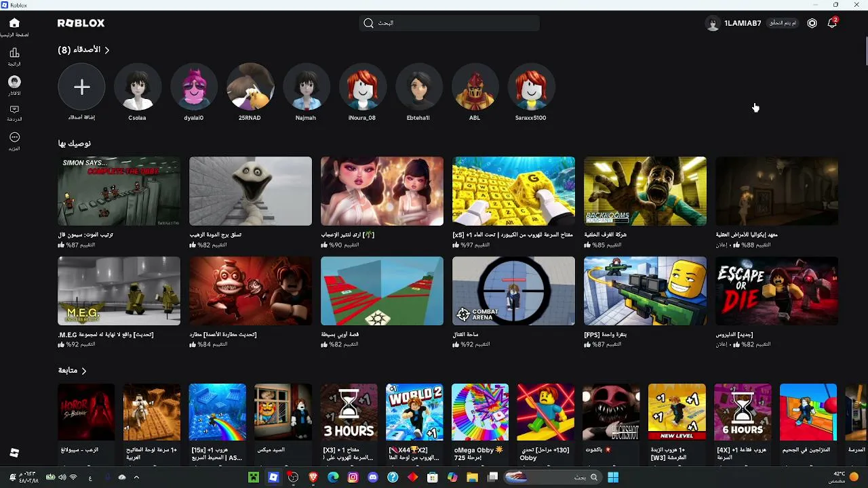Open the red and green simple obby thumbnail

click(382, 291)
